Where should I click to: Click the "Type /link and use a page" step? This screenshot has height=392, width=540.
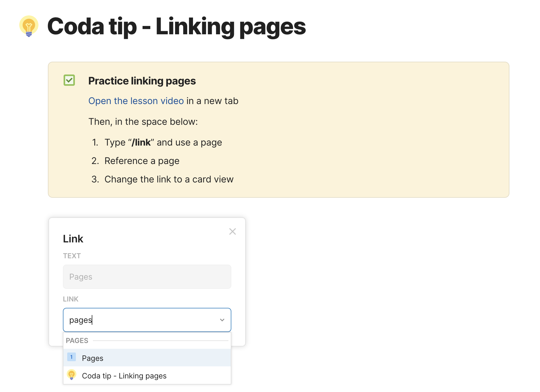pyautogui.click(x=163, y=142)
